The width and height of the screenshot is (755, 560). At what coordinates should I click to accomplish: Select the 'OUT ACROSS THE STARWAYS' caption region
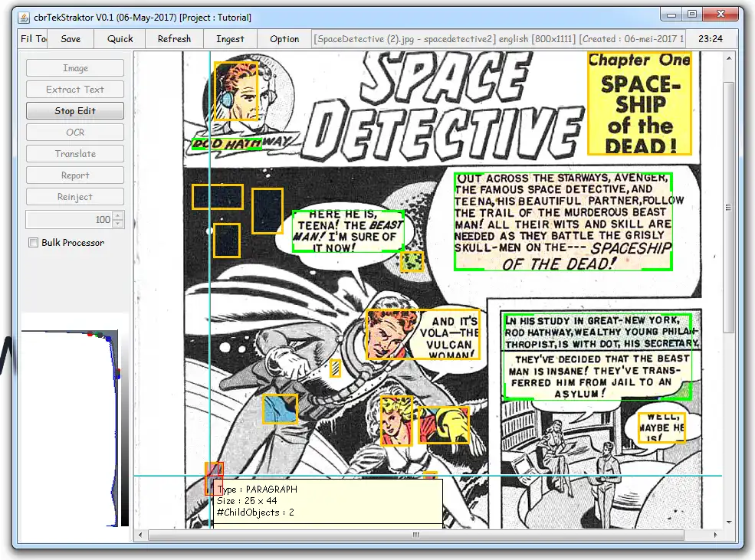coord(563,221)
